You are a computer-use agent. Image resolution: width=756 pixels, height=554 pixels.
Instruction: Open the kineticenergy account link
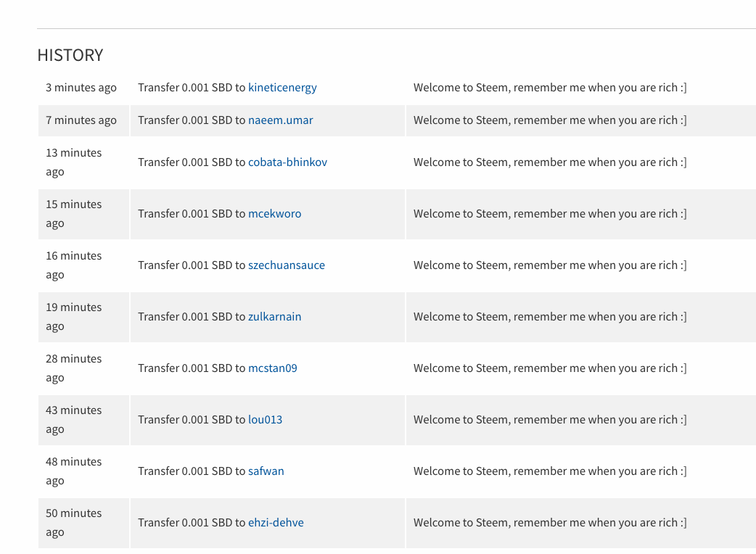click(282, 88)
